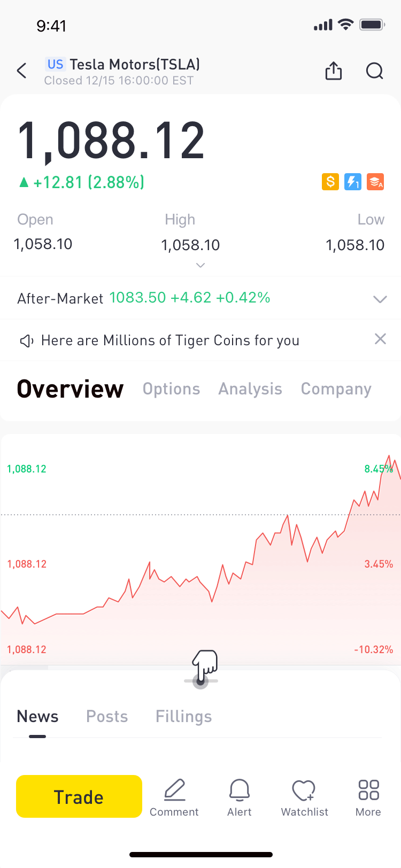Open the share icon
Viewport: 401px width, 868px height.
point(334,71)
